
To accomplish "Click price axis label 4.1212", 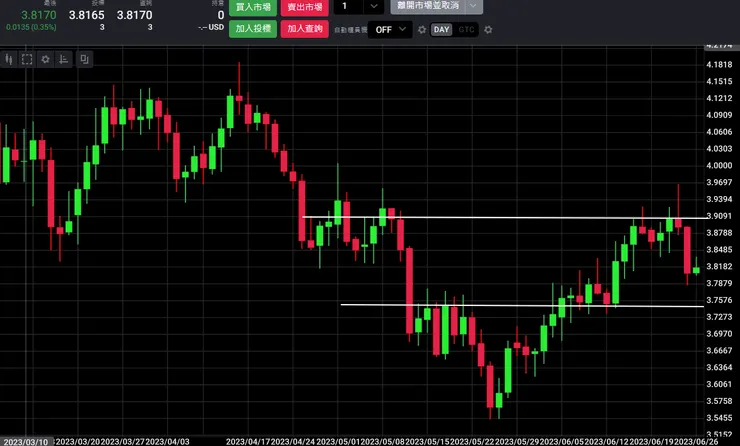I will click(719, 98).
